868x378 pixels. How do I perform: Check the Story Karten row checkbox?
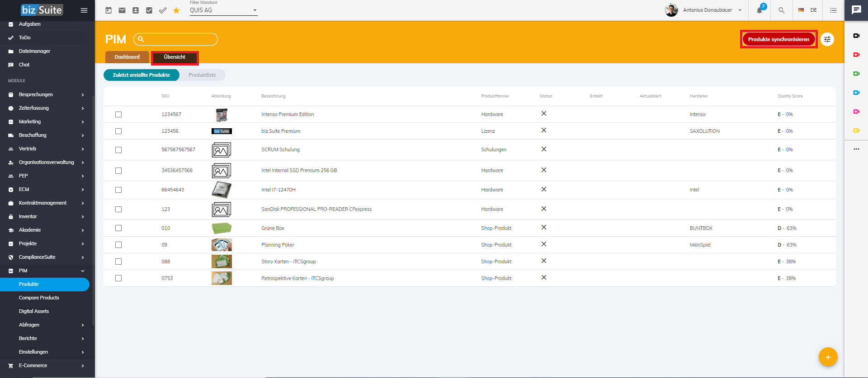pos(118,261)
